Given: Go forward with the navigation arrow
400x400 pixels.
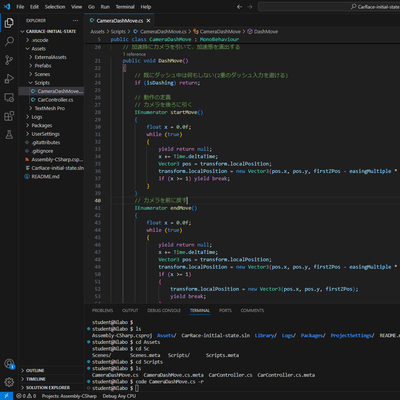Looking at the screenshot, I should (x=250, y=7).
